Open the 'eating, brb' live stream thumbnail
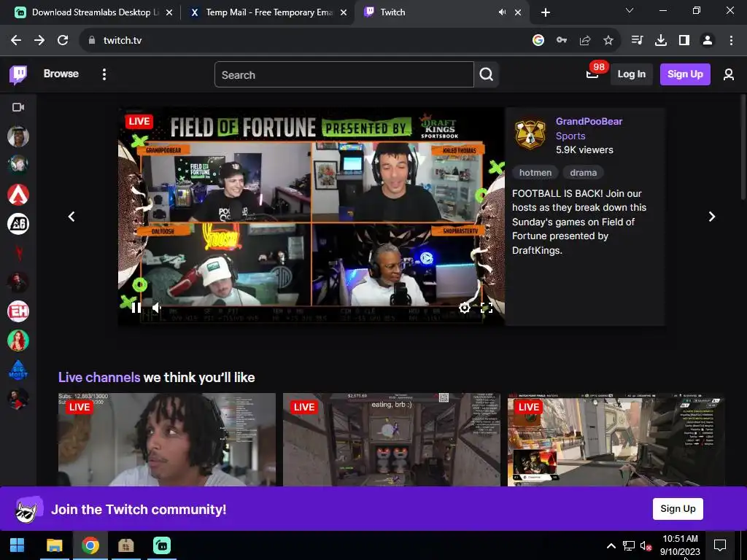This screenshot has width=747, height=560. 392,440
